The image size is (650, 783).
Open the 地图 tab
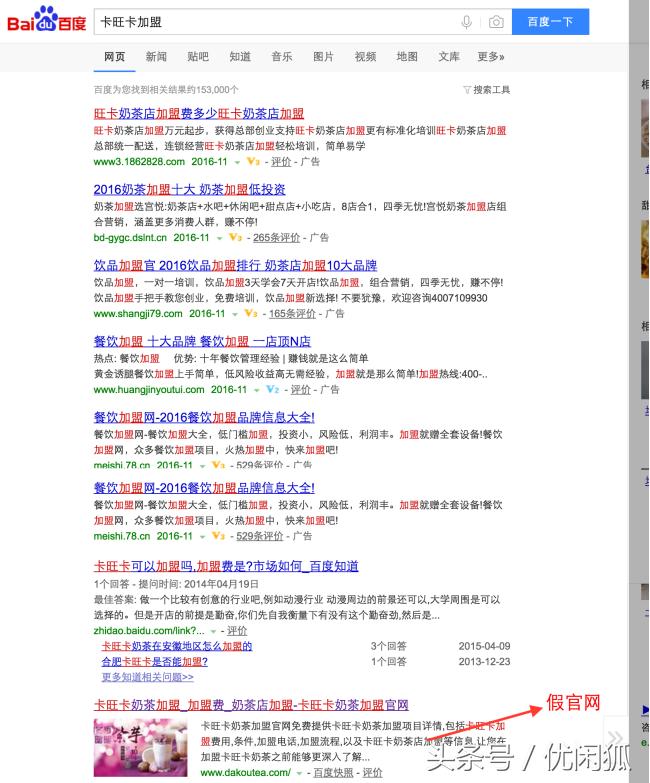[407, 56]
